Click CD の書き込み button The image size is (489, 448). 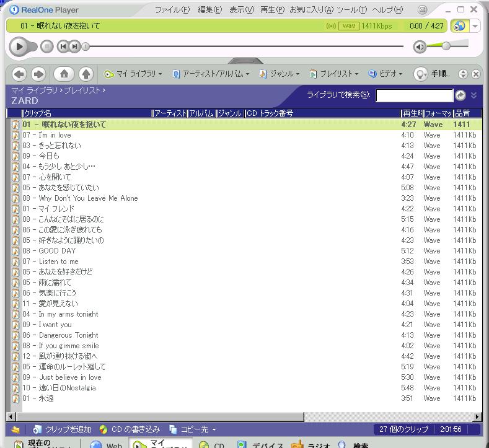click(130, 429)
